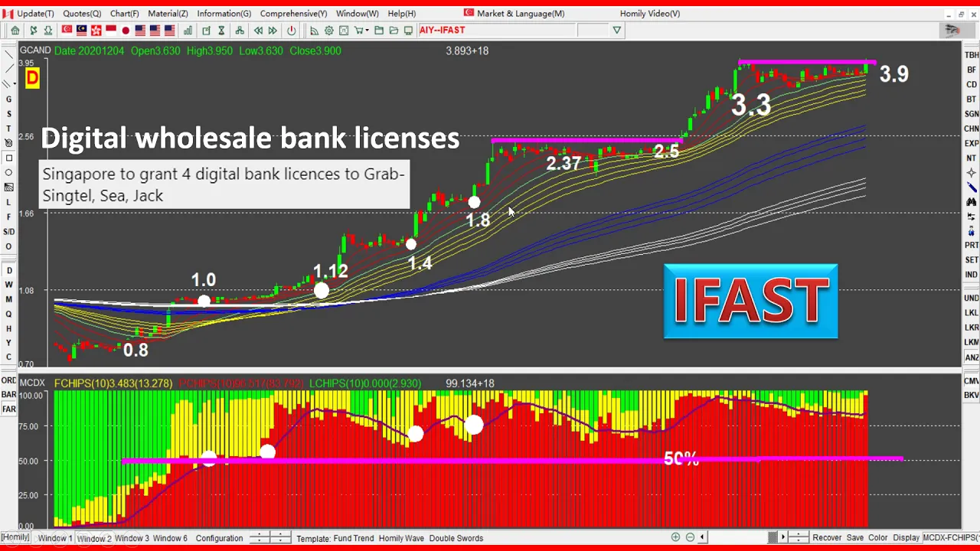This screenshot has height=551, width=980.
Task: Switch to Window 6 tab
Action: coord(170,538)
